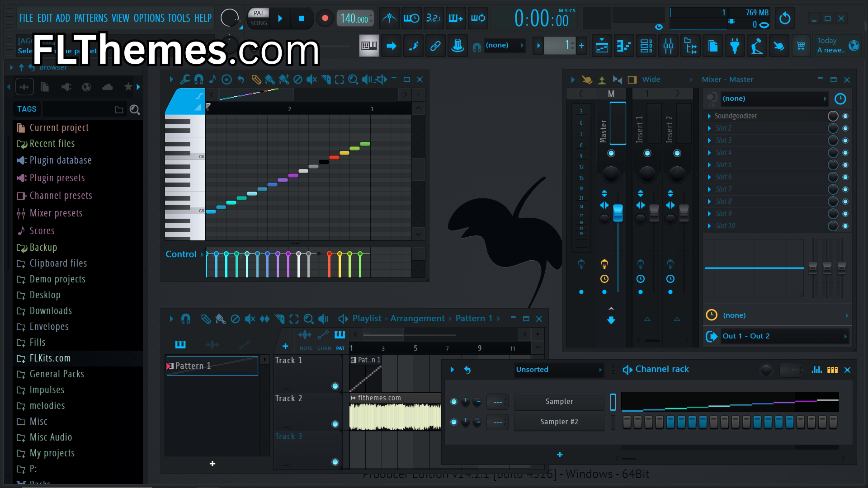The width and height of the screenshot is (868, 488).
Task: Click the tempo 140.000 field
Action: coord(355,19)
